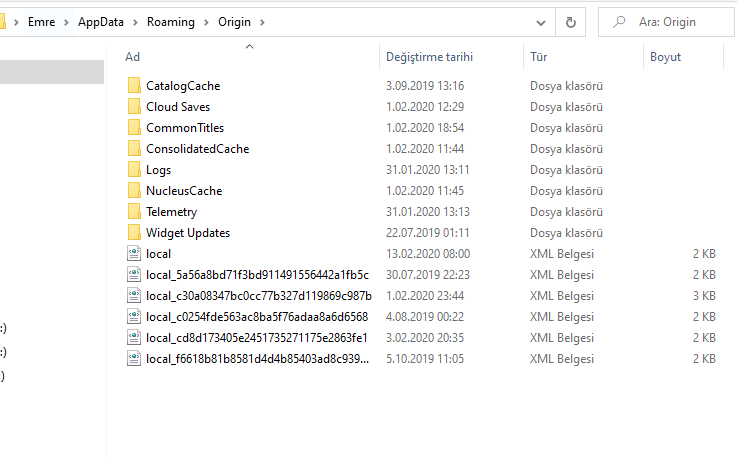Click the Ara: Origin search field

(x=666, y=22)
